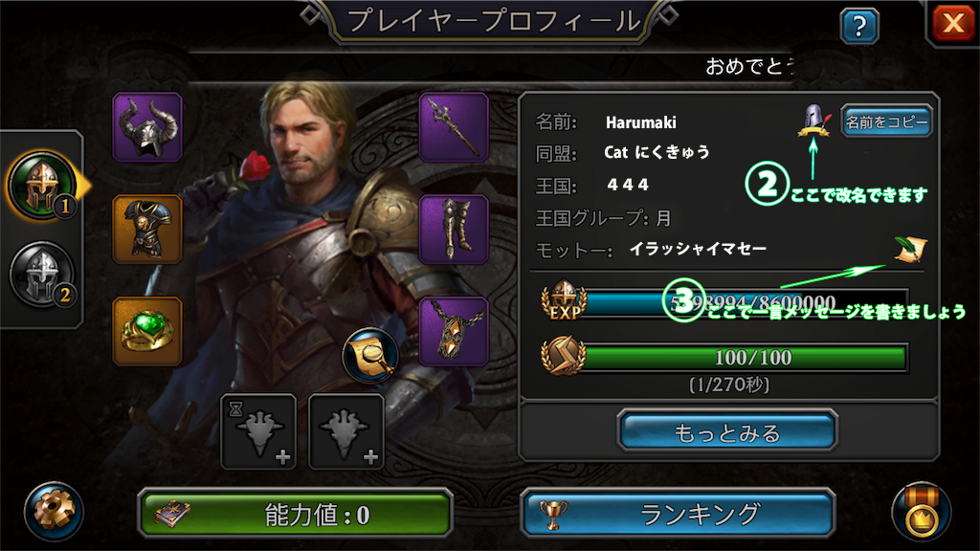Edit motto with the quill scroll icon
The width and height of the screenshot is (980, 551).
[910, 250]
